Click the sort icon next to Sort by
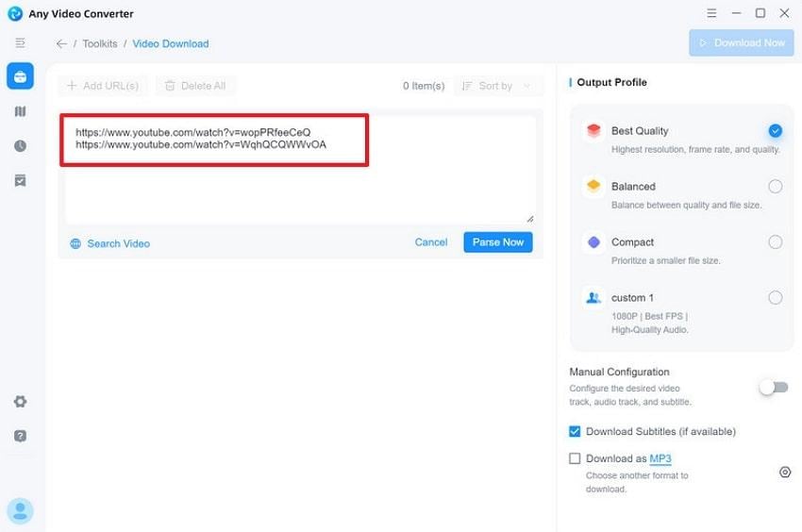This screenshot has height=532, width=802. [x=467, y=86]
